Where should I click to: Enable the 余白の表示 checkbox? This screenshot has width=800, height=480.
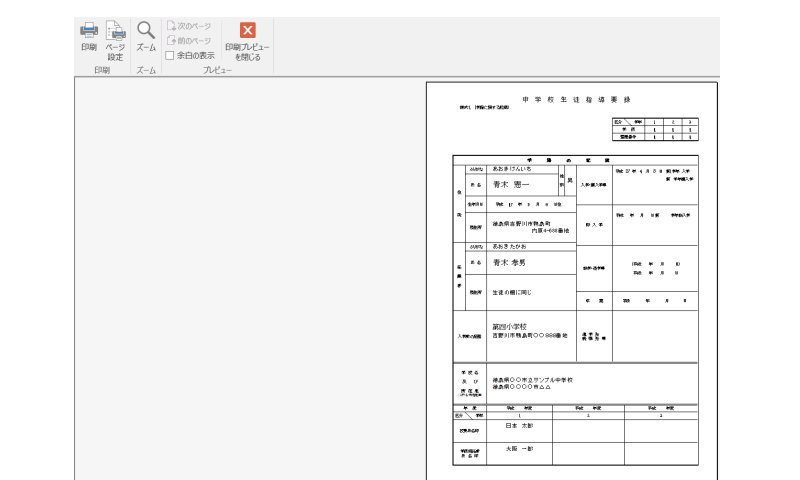coord(170,56)
